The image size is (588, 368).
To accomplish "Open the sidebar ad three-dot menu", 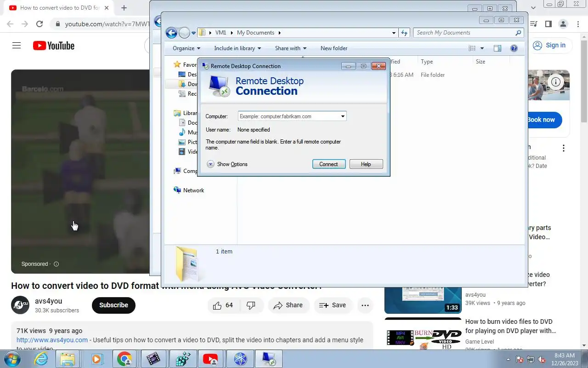I will (564, 148).
